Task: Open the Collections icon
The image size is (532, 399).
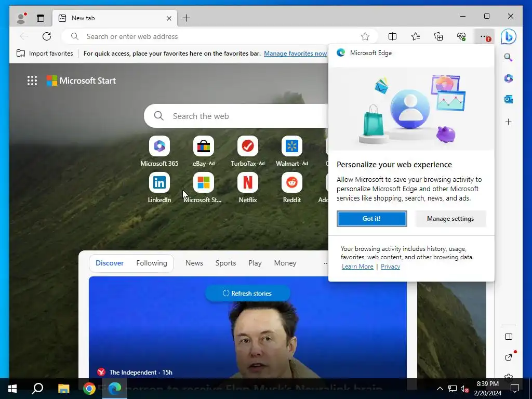Action: coord(438,36)
